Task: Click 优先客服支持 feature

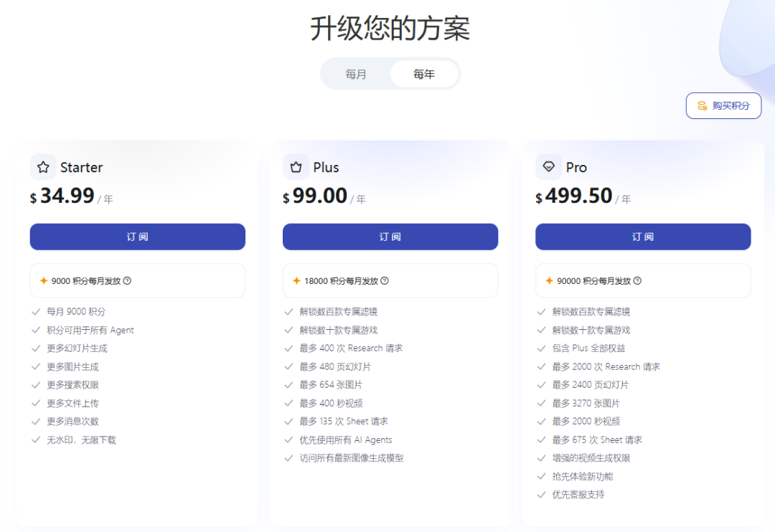Action: (x=578, y=495)
